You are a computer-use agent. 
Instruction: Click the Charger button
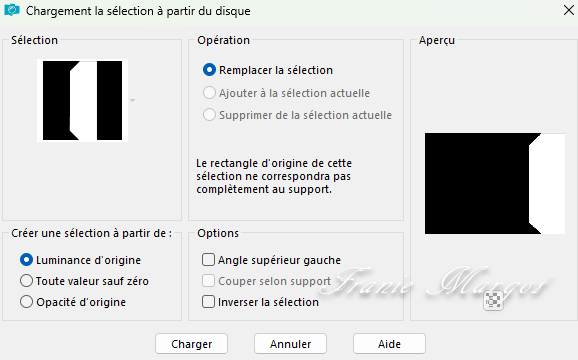tap(191, 344)
